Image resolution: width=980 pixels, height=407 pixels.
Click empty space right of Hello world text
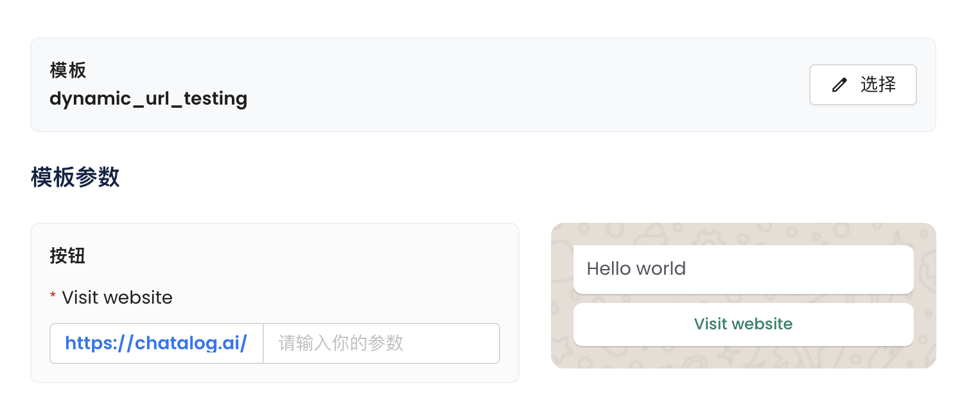(x=803, y=269)
